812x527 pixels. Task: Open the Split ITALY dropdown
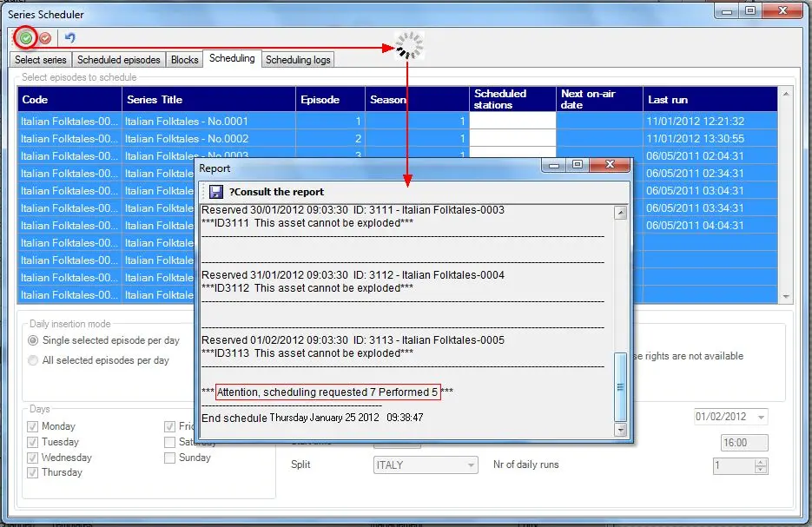click(x=470, y=465)
